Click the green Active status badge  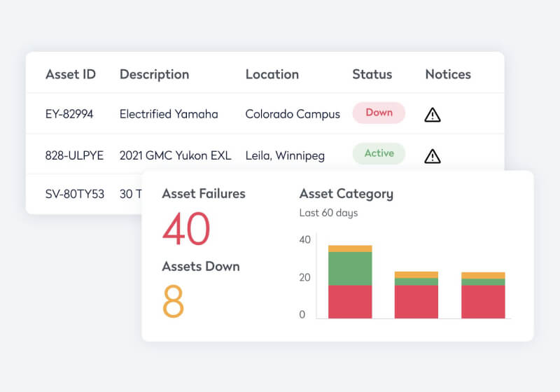(379, 153)
